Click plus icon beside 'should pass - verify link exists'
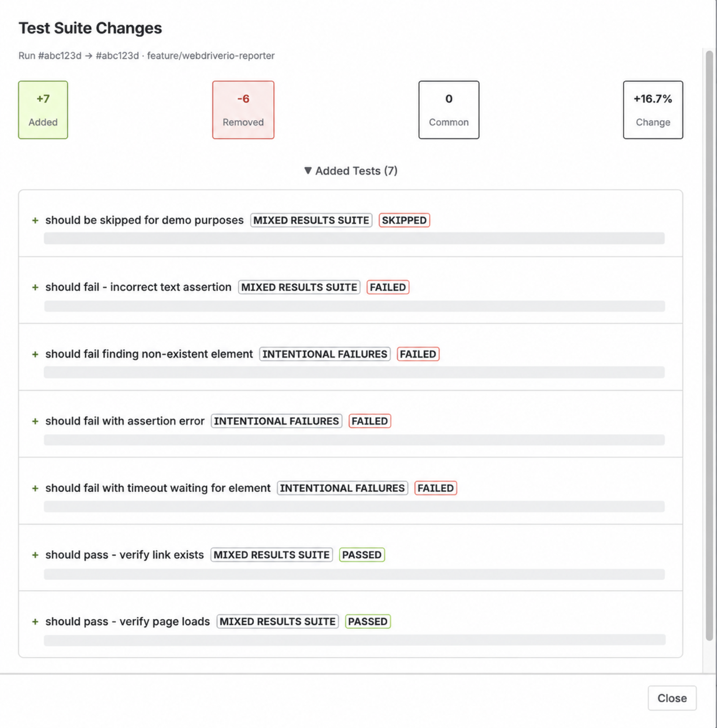717x728 pixels. [x=35, y=555]
